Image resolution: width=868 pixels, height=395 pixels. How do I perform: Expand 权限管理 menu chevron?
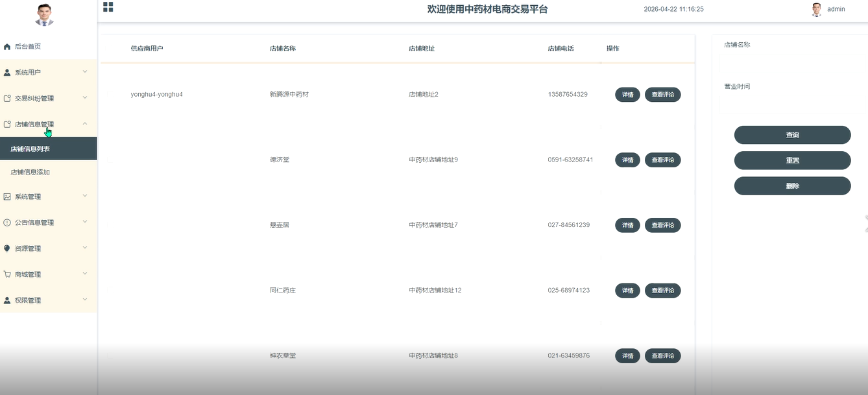click(x=85, y=299)
